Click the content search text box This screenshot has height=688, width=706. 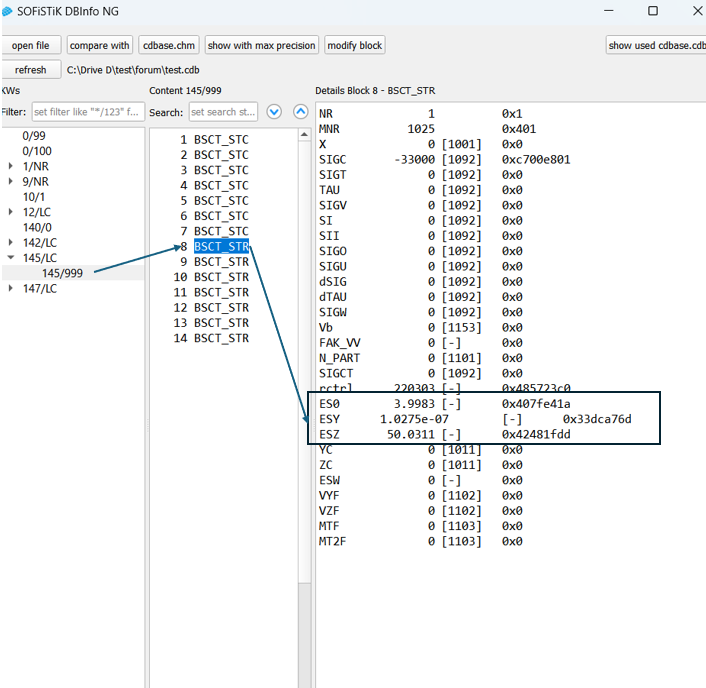222,112
